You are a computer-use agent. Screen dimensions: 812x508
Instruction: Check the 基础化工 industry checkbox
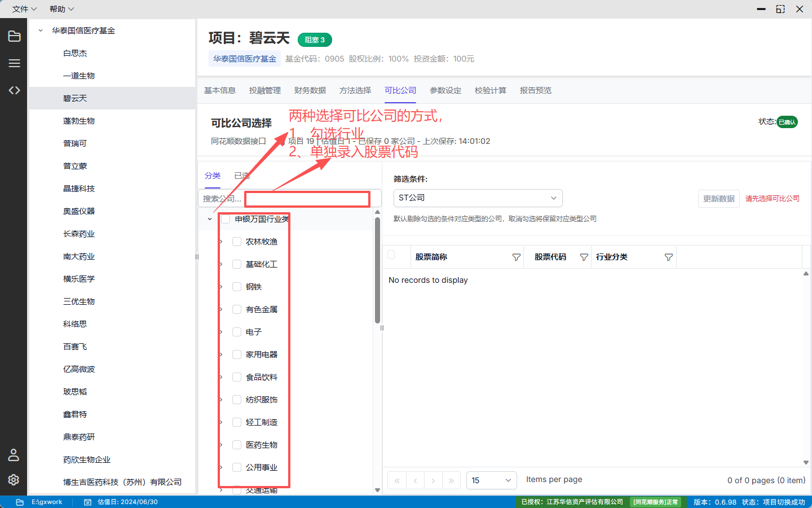237,264
